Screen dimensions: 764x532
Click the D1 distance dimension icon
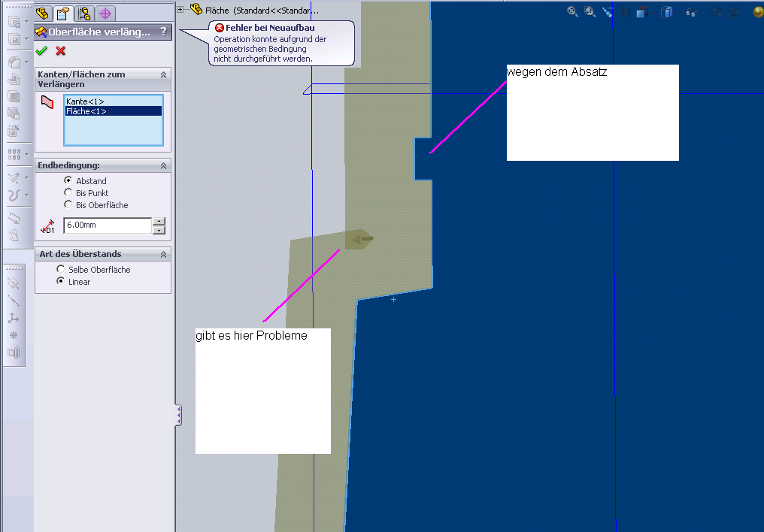pos(48,226)
